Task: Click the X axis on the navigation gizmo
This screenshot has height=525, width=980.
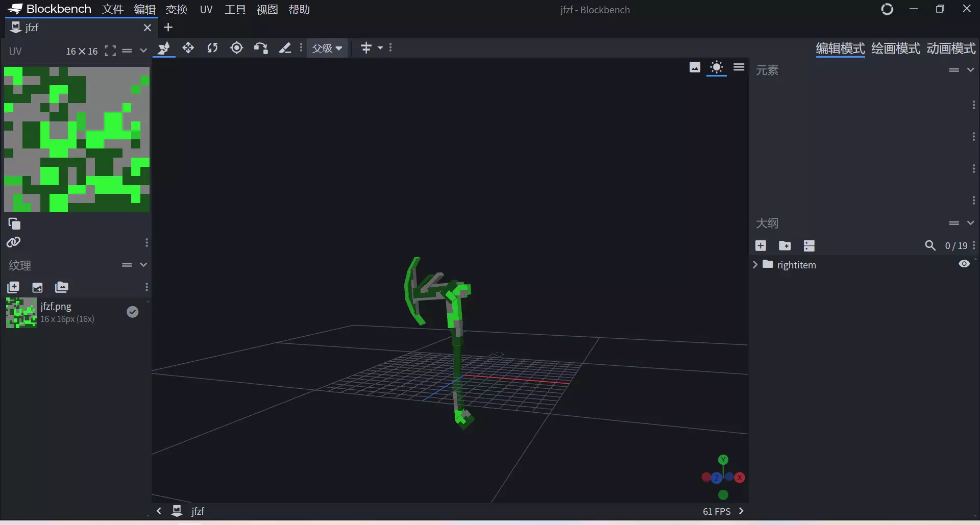Action: (740, 478)
